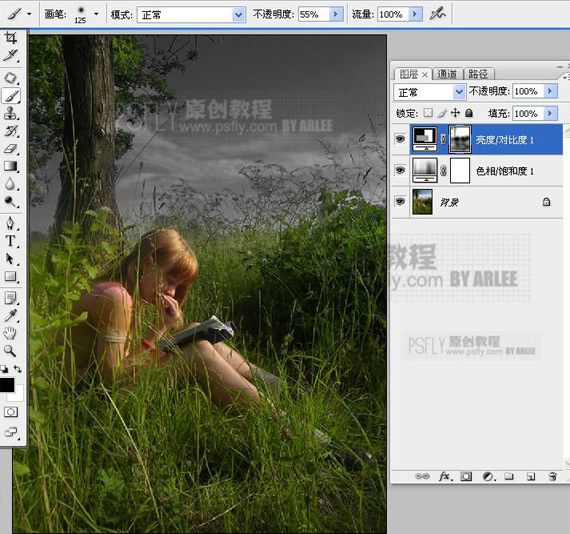570x534 pixels.
Task: Open layer opacity slider arrow
Action: point(550,91)
